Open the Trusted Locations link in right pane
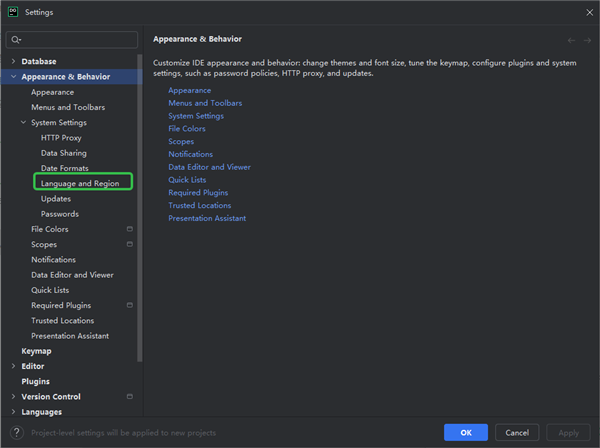600x448 pixels. point(201,205)
